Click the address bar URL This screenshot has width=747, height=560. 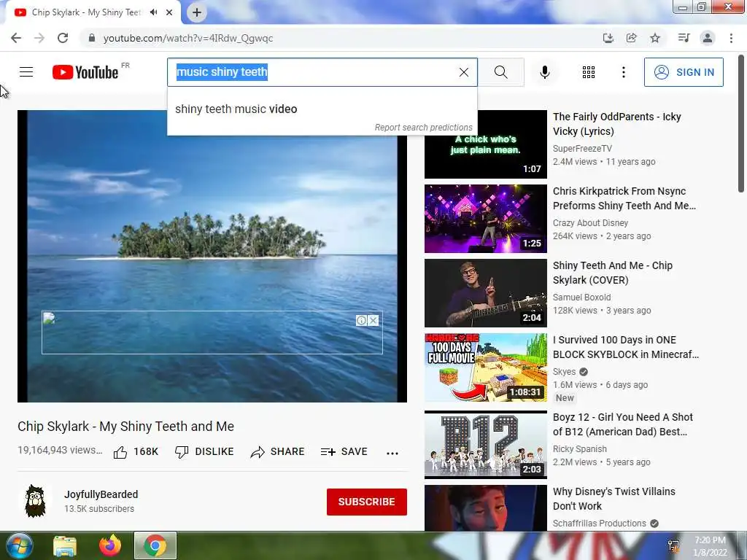pyautogui.click(x=188, y=38)
